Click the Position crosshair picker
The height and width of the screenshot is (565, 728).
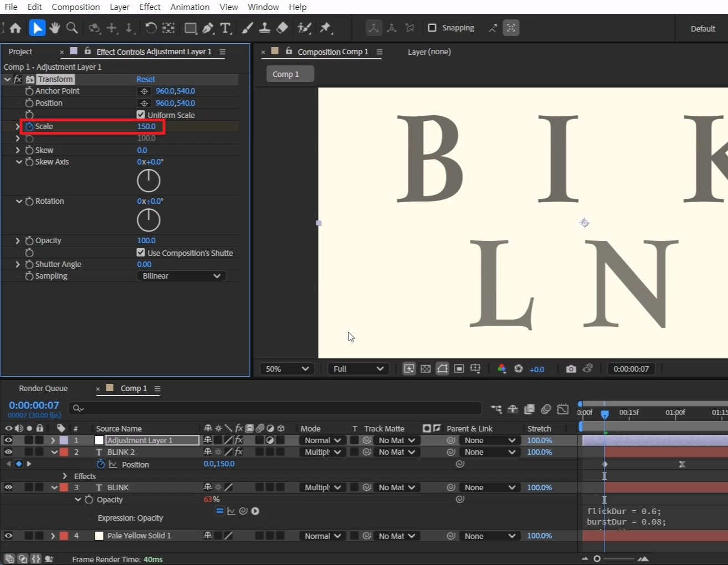pyautogui.click(x=144, y=103)
